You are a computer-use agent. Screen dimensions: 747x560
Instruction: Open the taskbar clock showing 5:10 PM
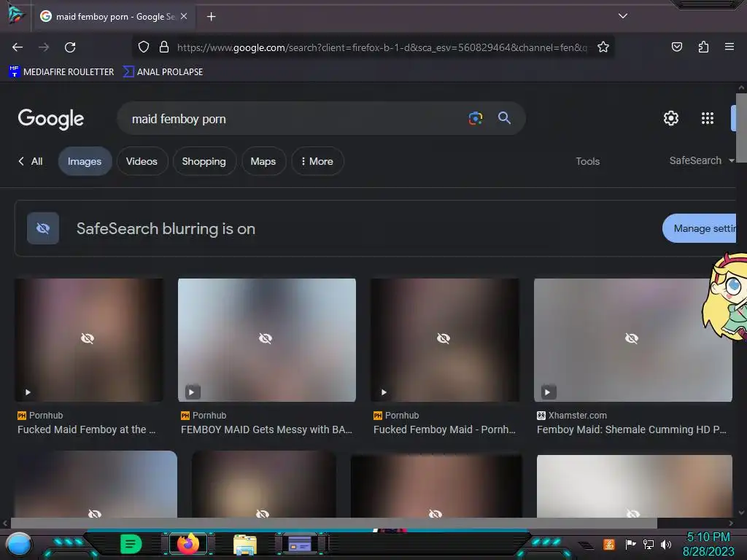coord(708,544)
